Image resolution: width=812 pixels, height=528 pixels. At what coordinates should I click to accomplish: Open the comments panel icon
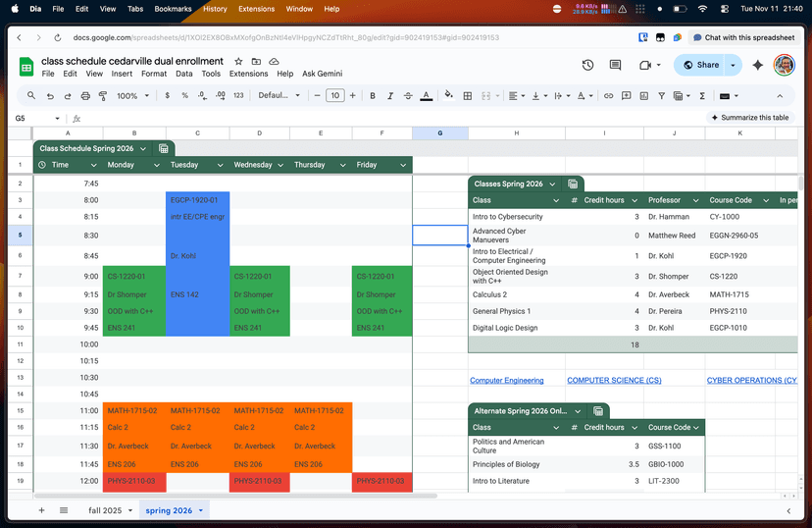[616, 66]
